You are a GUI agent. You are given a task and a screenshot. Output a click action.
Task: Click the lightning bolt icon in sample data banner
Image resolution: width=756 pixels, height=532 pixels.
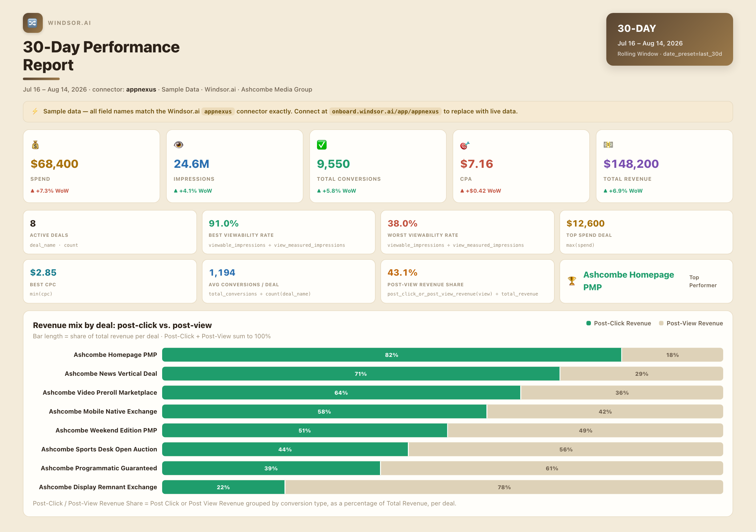tap(35, 111)
